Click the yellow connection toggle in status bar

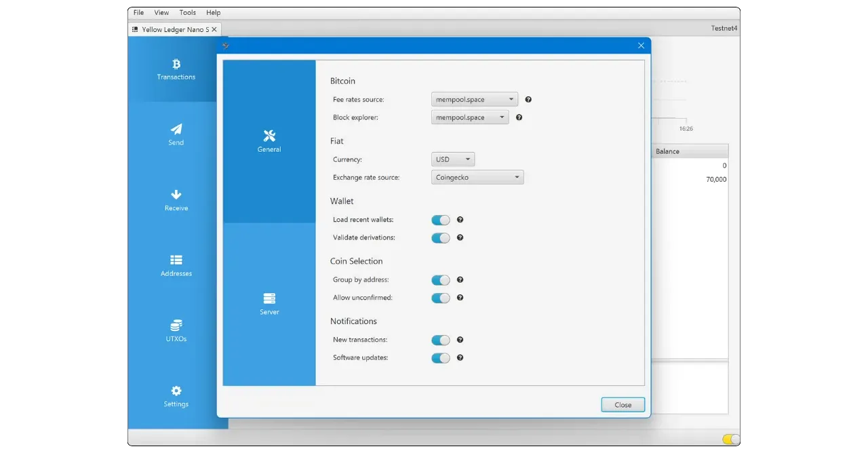click(731, 439)
